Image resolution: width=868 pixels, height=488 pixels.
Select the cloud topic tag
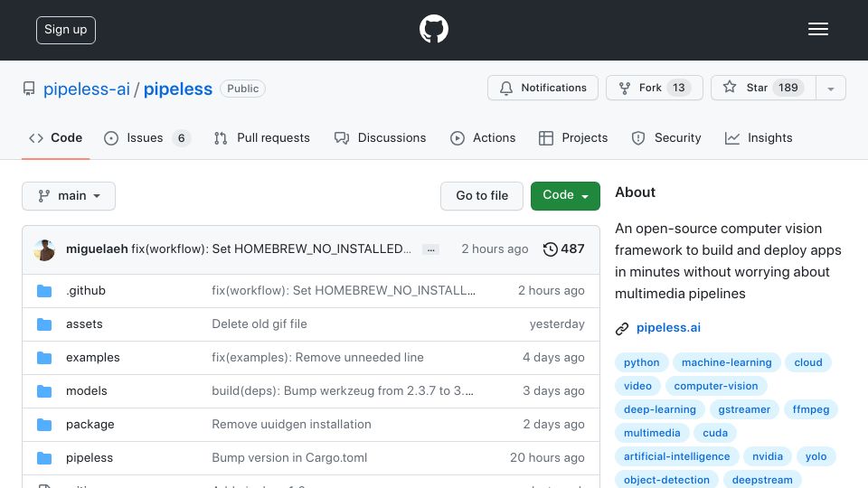[x=808, y=362]
